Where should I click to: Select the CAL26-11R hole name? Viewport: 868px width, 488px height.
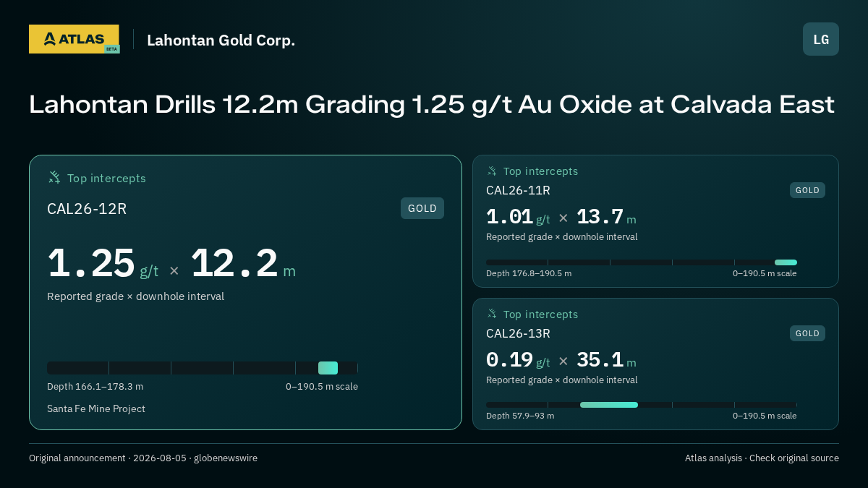pyautogui.click(x=518, y=190)
